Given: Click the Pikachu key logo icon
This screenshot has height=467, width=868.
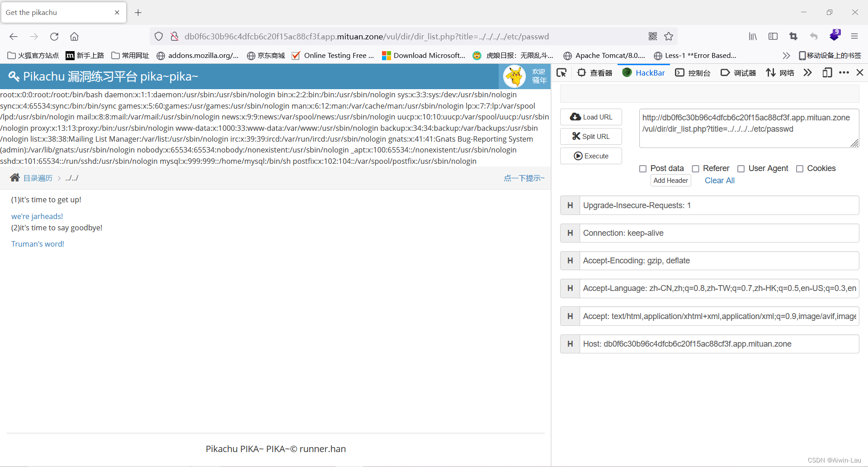Looking at the screenshot, I should [14, 76].
